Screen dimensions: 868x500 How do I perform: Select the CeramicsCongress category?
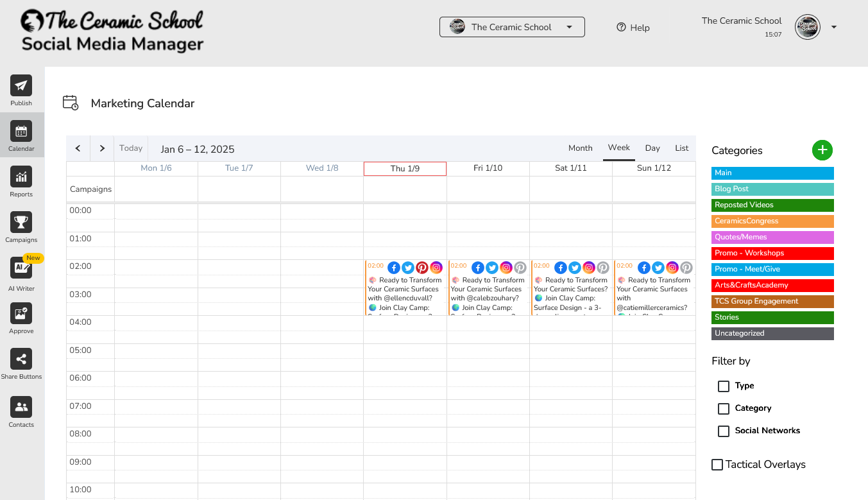[x=772, y=221]
